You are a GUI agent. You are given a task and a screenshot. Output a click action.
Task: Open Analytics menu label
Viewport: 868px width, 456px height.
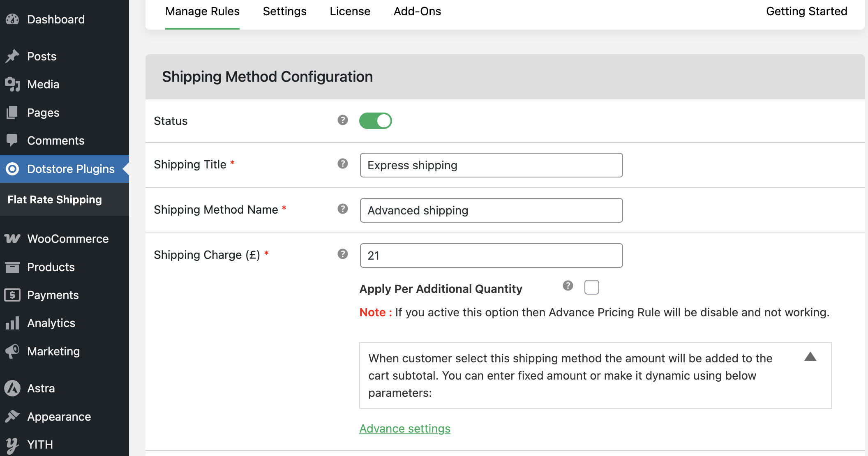click(51, 323)
